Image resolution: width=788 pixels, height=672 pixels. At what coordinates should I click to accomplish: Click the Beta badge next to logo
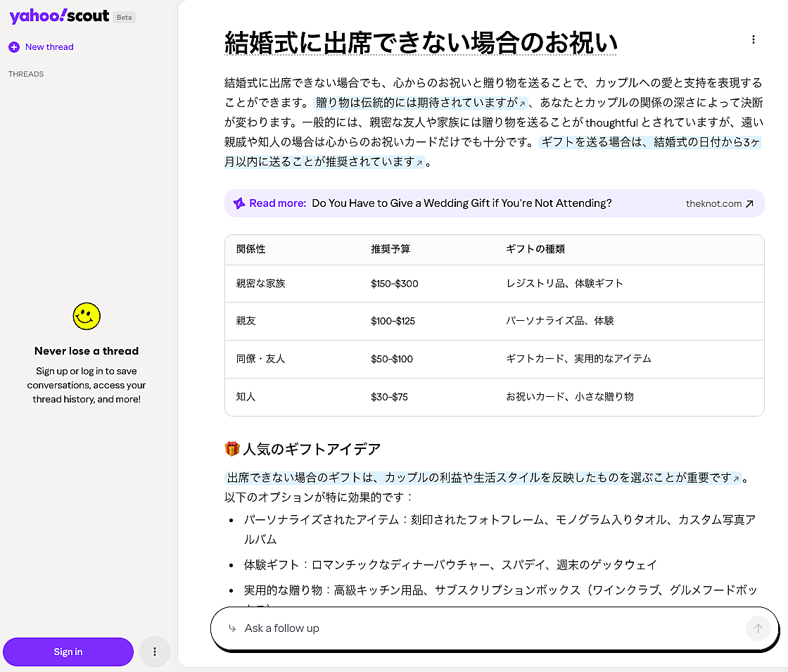click(124, 17)
